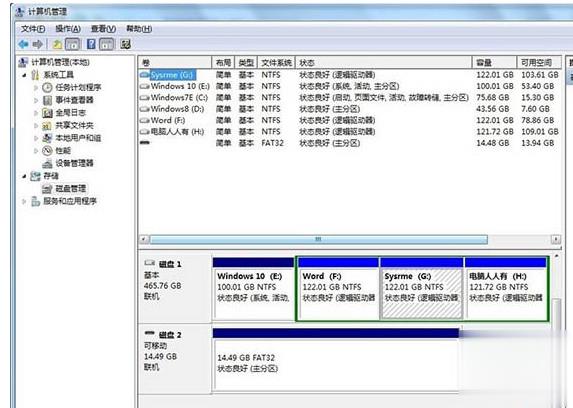Click the left arrow of horizontal scrollbar

click(144, 239)
